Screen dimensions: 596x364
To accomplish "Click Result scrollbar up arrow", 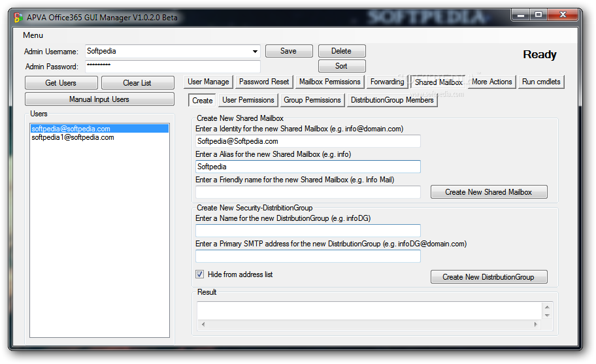I will coord(547,307).
